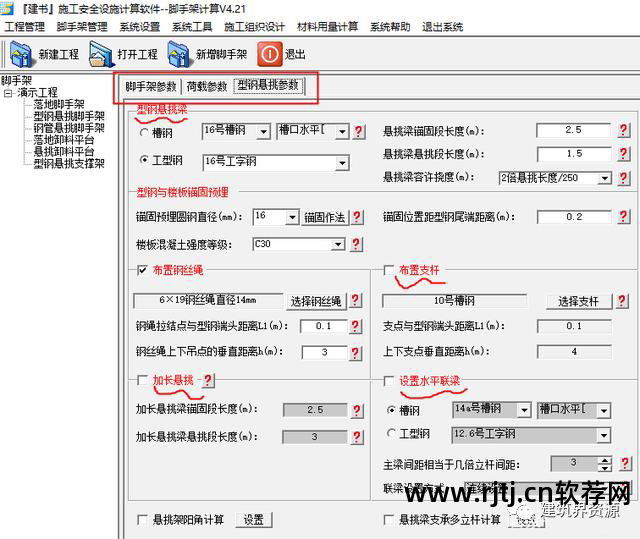Click the 选择支杆 button
The image size is (640, 539).
(x=579, y=302)
